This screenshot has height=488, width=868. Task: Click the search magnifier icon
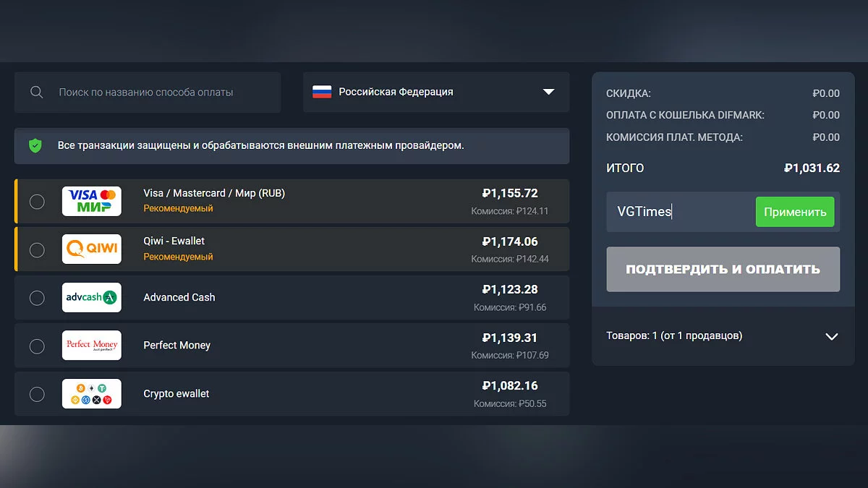pos(36,93)
